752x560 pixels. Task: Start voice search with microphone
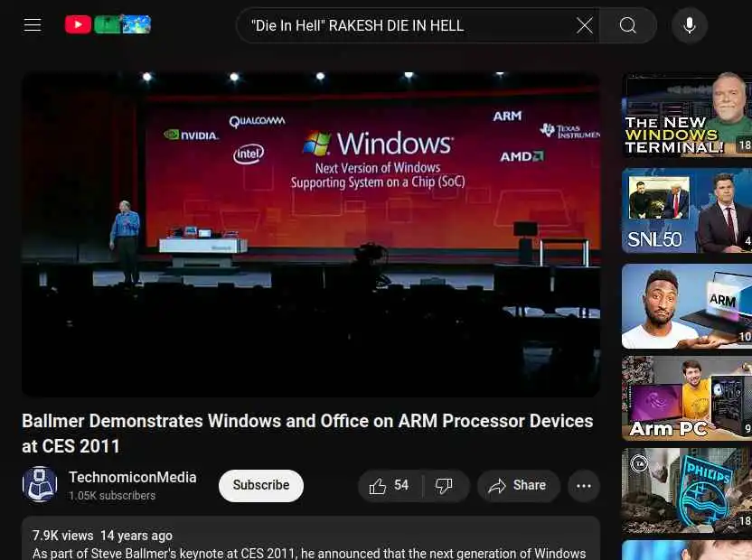pos(689,25)
